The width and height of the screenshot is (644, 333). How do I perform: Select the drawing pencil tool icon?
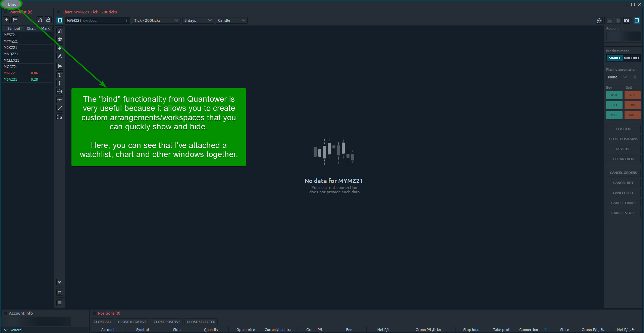point(60,56)
